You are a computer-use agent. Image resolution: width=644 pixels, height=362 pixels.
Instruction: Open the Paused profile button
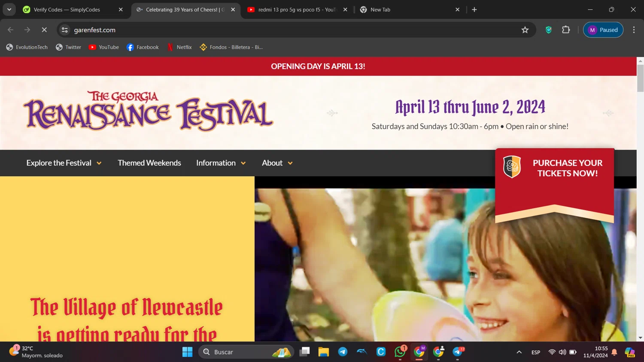point(603,30)
